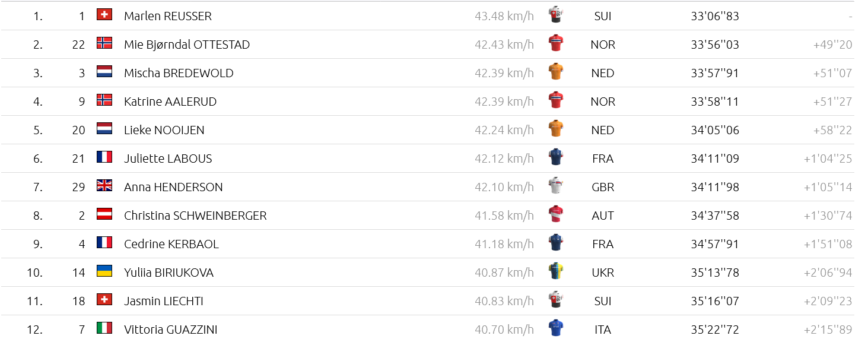Image resolution: width=868 pixels, height=342 pixels.
Task: Click the Ukrainian flag next to Yuliia BIRIUKOVA
Action: point(104,271)
